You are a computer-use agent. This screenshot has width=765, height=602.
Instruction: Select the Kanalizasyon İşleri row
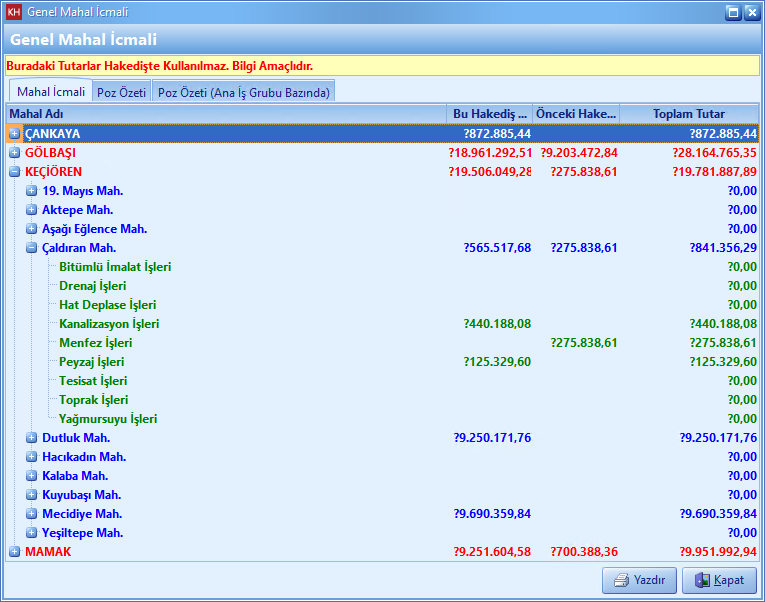pos(109,324)
